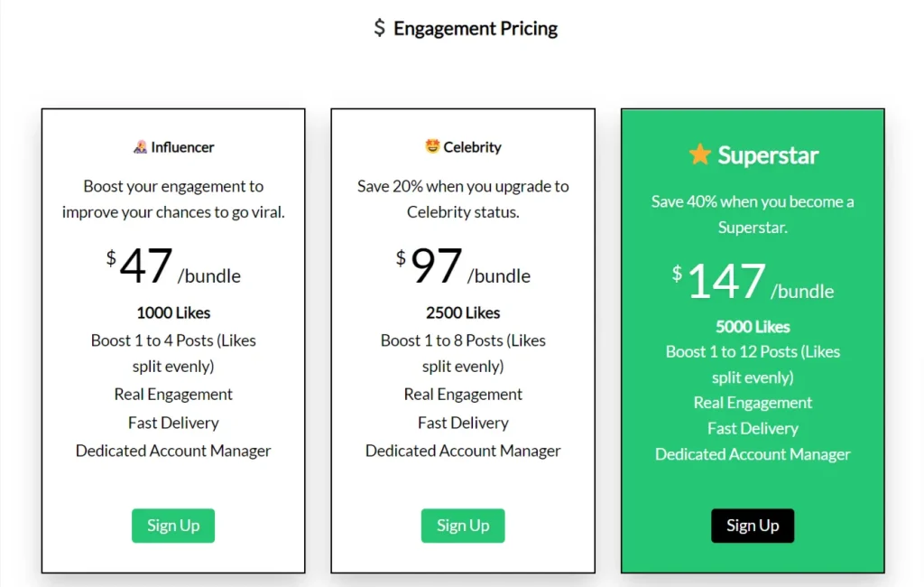The height and width of the screenshot is (587, 924).
Task: Select the 1000 Likes label
Action: (172, 312)
